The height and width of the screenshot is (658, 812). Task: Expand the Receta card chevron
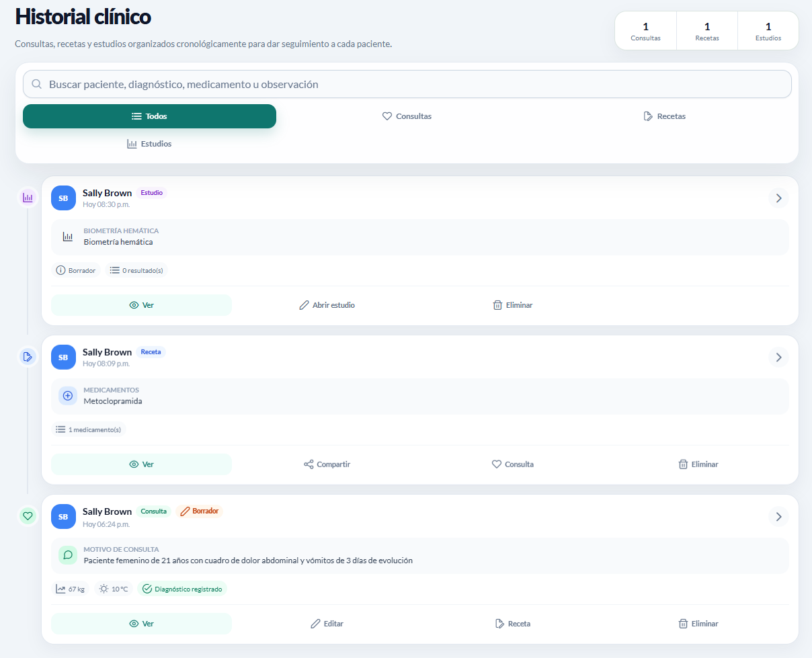tap(778, 358)
